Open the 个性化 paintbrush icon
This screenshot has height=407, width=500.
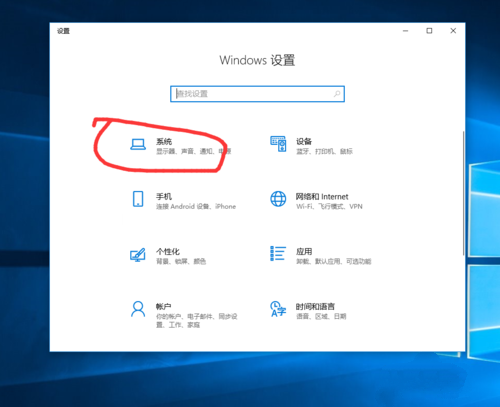(x=138, y=255)
